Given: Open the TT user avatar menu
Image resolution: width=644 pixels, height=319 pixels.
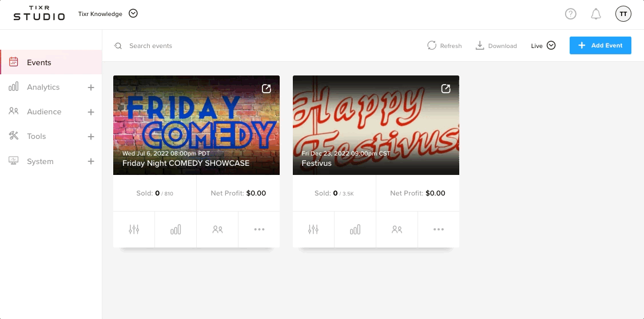Looking at the screenshot, I should [623, 14].
